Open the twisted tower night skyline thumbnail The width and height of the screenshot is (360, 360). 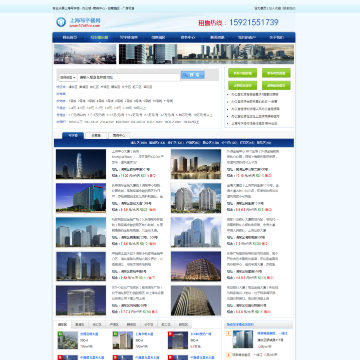[81, 164]
